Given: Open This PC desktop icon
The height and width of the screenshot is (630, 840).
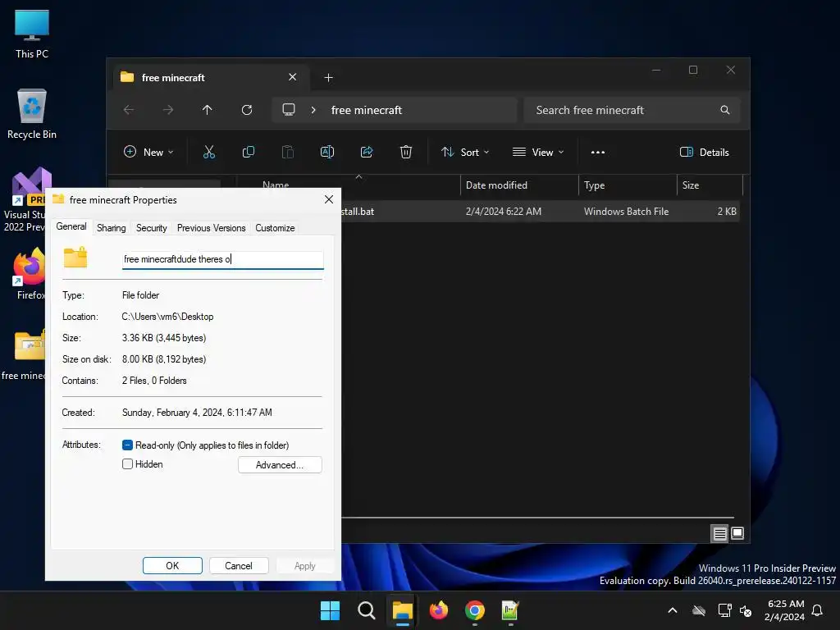Looking at the screenshot, I should click(x=32, y=34).
